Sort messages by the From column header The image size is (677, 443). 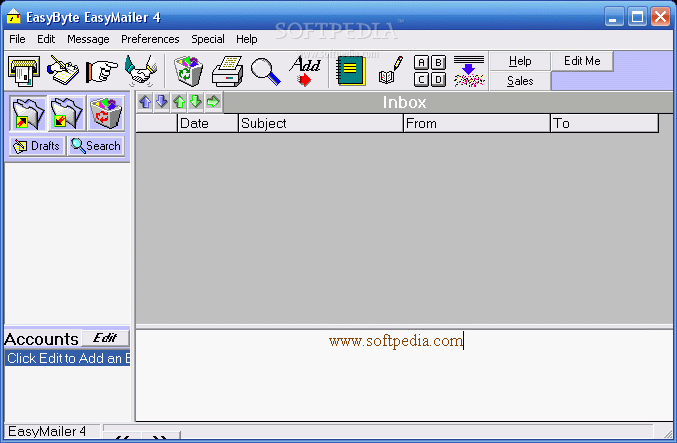tap(477, 123)
